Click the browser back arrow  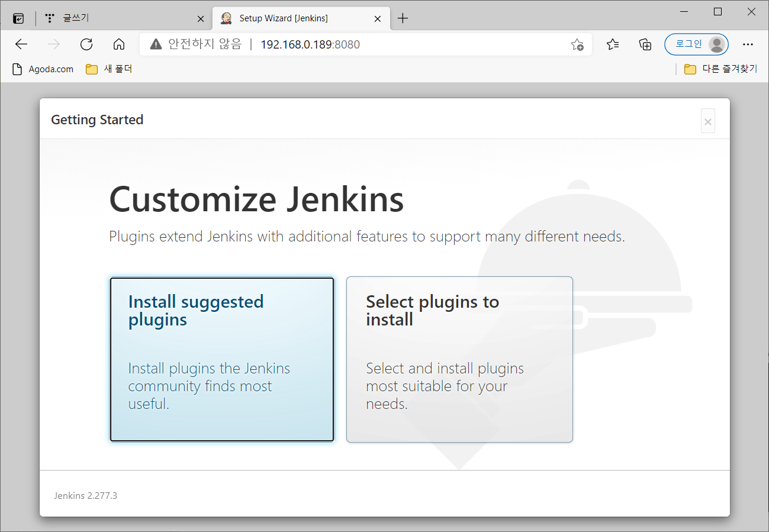click(x=21, y=44)
